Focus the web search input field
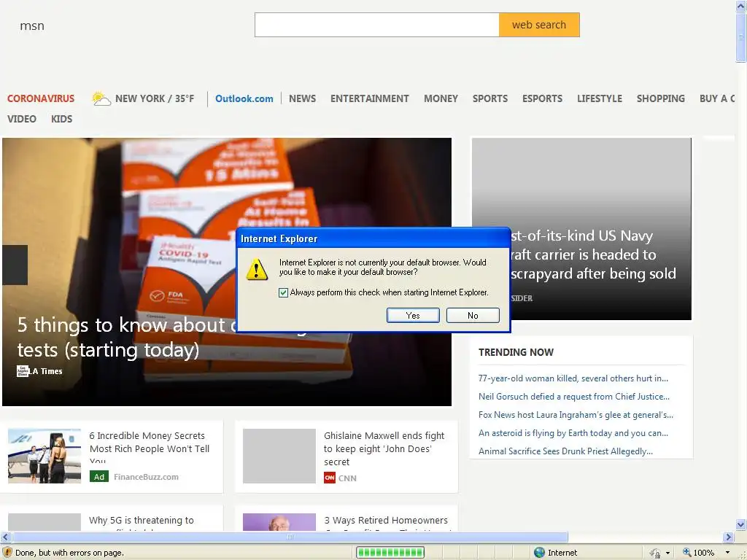Image resolution: width=747 pixels, height=560 pixels. tap(377, 25)
